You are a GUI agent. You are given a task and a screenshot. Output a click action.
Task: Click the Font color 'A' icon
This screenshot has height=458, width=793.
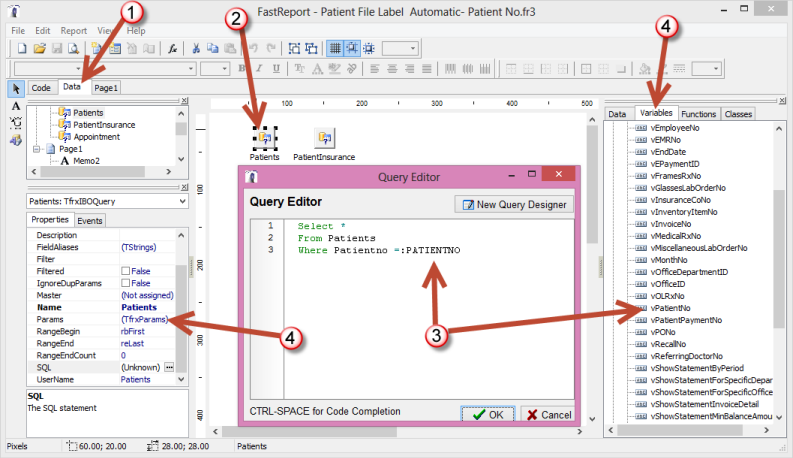(317, 68)
